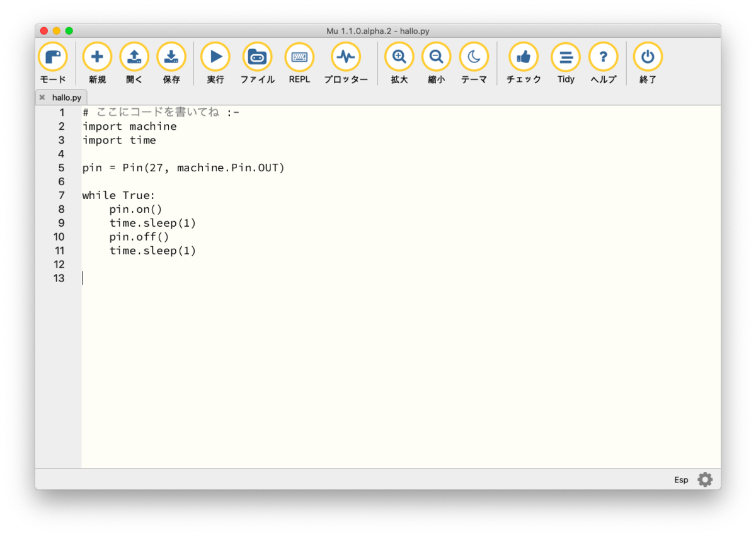Click the green maximize window button

[69, 30]
